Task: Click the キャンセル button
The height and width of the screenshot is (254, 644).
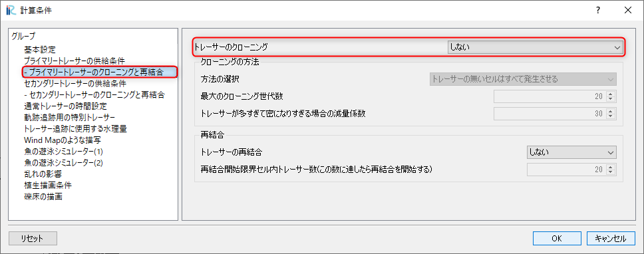Action: (x=610, y=239)
